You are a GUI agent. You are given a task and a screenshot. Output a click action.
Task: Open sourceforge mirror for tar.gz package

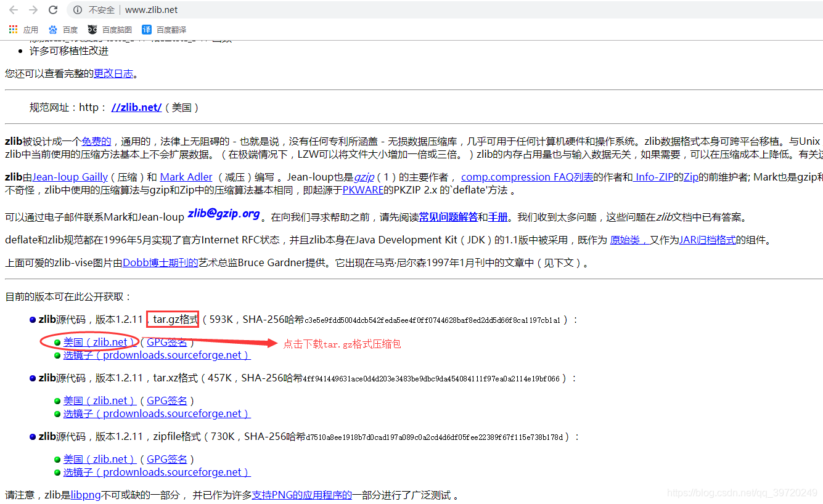157,355
